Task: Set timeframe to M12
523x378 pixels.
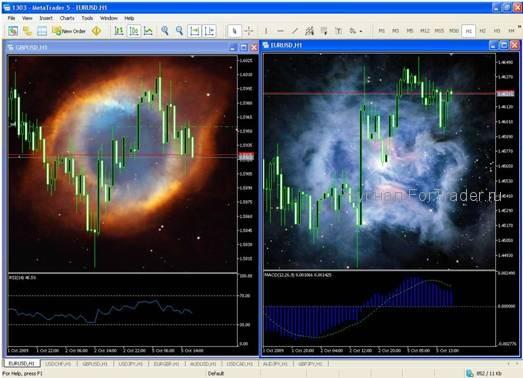Action: click(425, 31)
